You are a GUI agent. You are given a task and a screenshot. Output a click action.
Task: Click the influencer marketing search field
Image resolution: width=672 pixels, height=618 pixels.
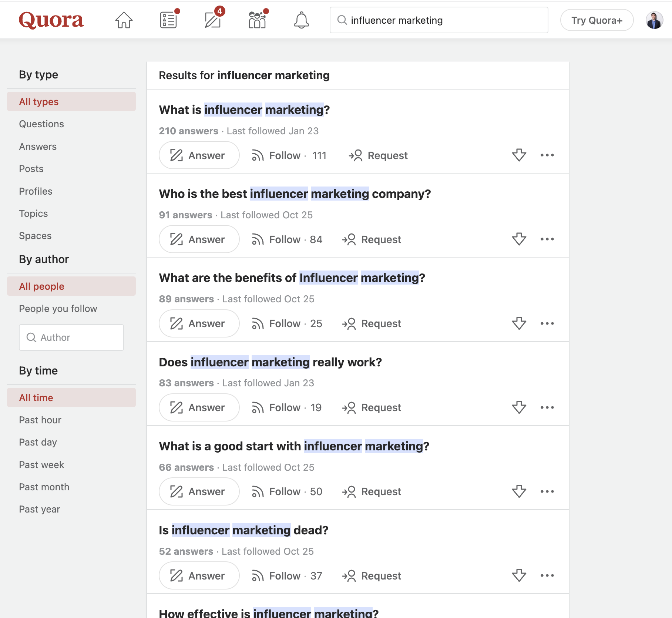(x=439, y=20)
